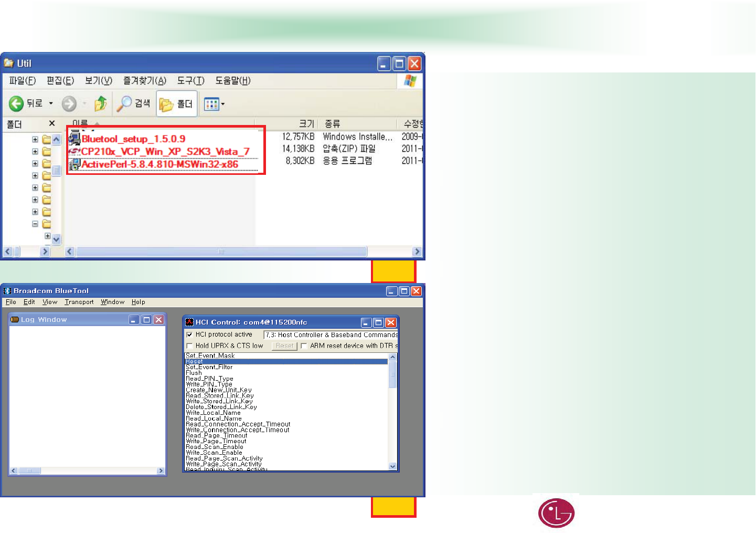Image resolution: width=756 pixels, height=533 pixels.
Task: Go up one folder level in Util
Action: click(x=100, y=103)
